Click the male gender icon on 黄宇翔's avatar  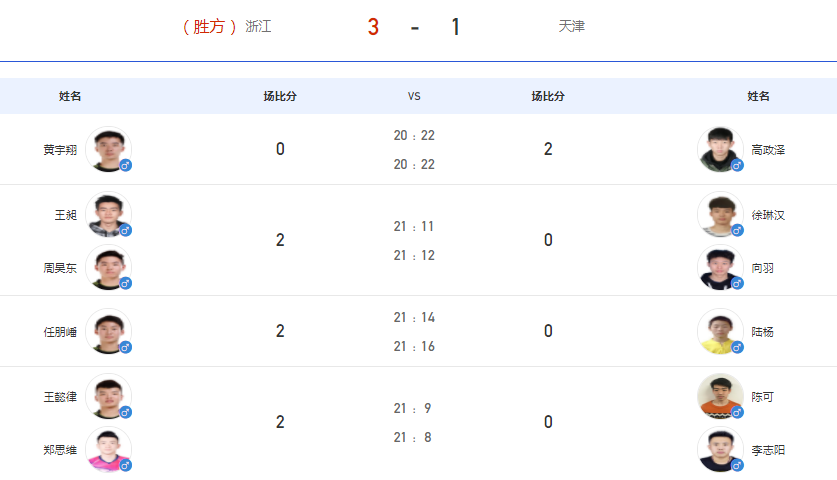(125, 165)
